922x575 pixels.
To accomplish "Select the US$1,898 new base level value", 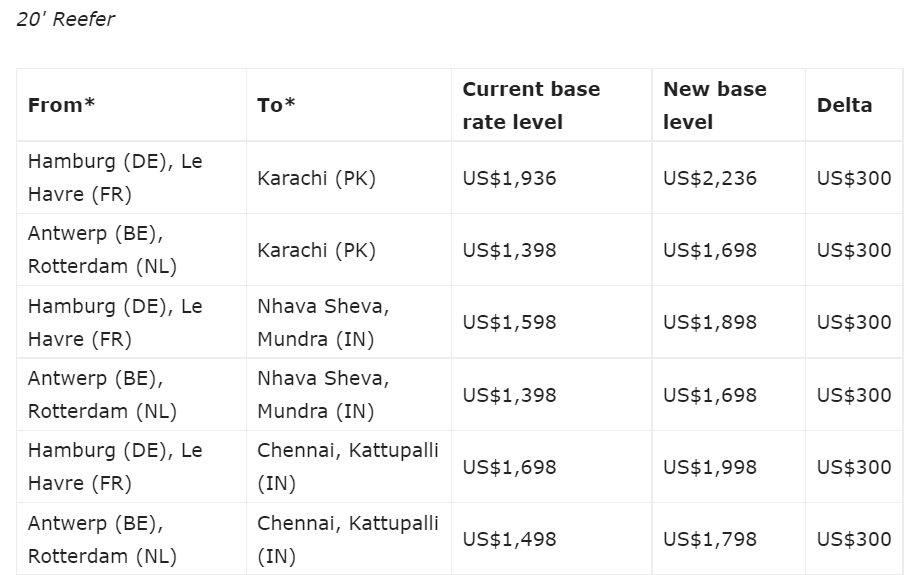I will pyautogui.click(x=710, y=322).
